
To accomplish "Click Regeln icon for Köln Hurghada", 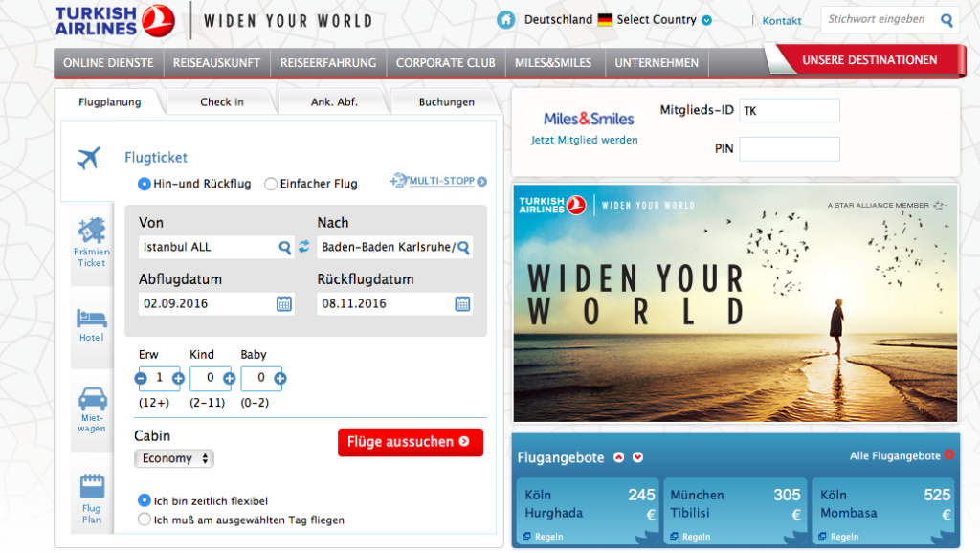I will coord(527,536).
